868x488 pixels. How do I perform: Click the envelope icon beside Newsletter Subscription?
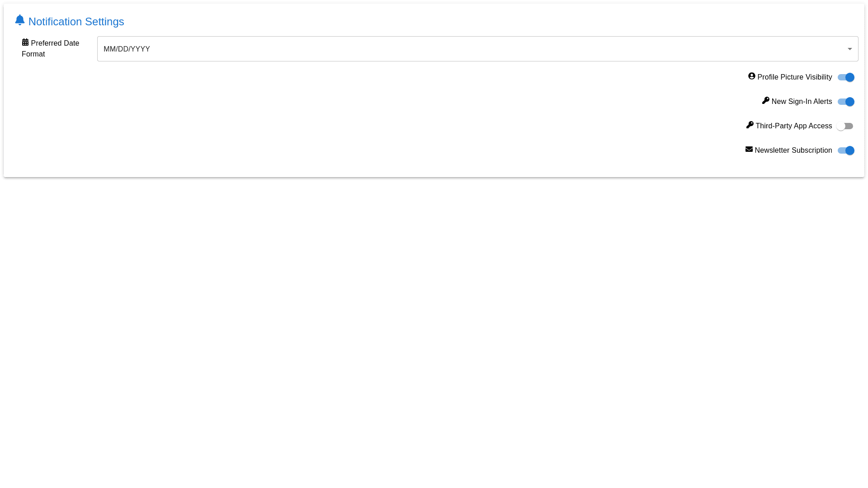pos(749,150)
